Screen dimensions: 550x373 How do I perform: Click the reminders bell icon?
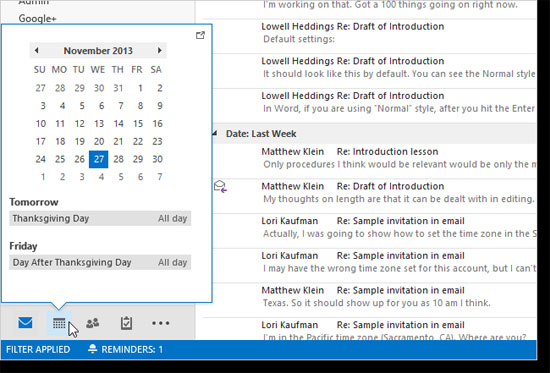pos(93,349)
